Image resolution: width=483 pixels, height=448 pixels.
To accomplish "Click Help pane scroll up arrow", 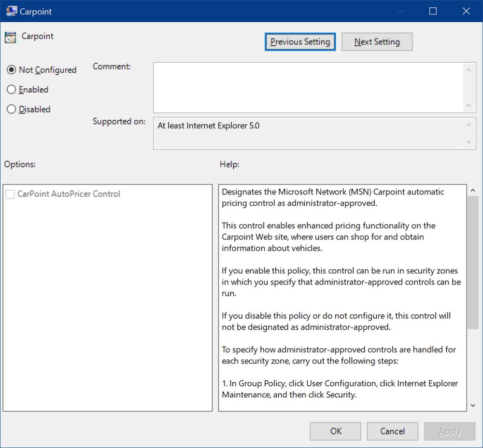I will [473, 191].
